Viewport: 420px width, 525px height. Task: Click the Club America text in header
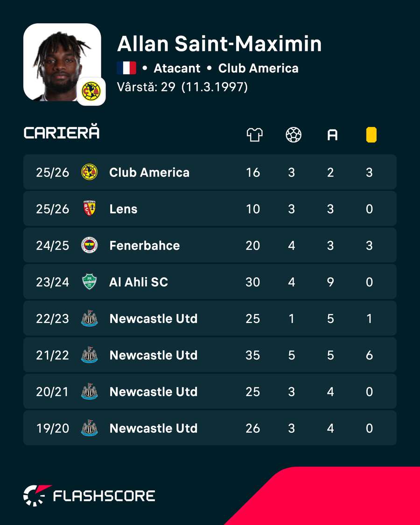pos(258,68)
